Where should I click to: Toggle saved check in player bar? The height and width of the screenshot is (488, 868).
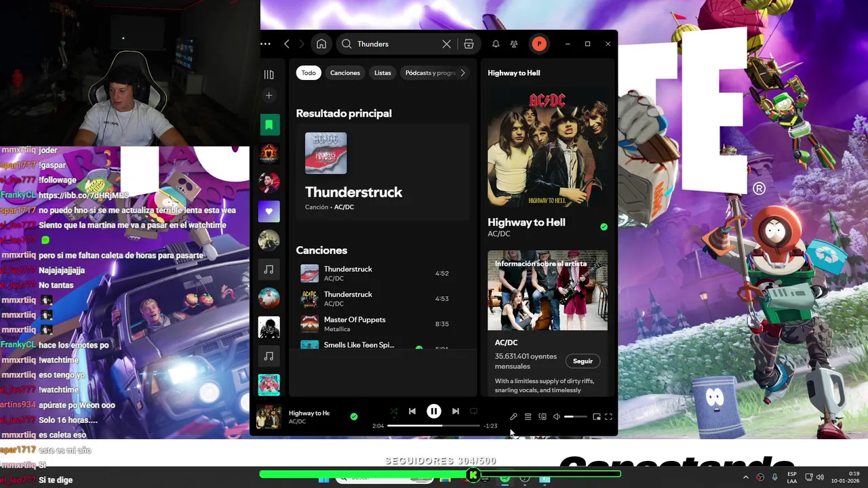353,417
